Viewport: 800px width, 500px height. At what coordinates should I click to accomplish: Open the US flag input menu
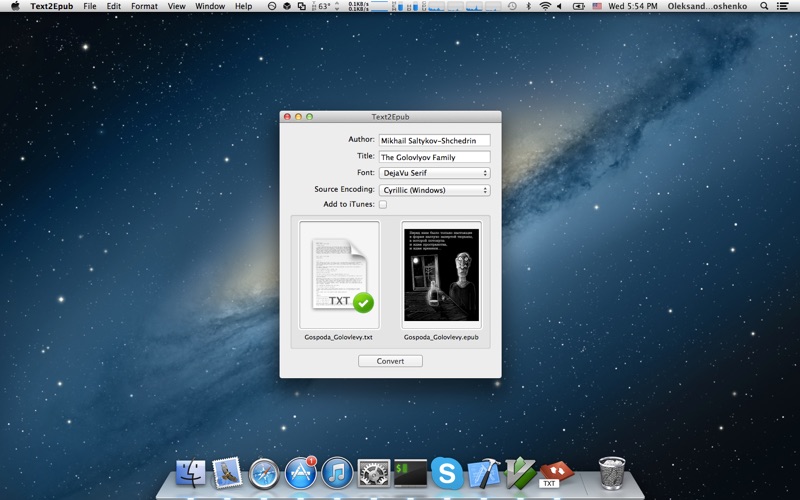pos(597,6)
